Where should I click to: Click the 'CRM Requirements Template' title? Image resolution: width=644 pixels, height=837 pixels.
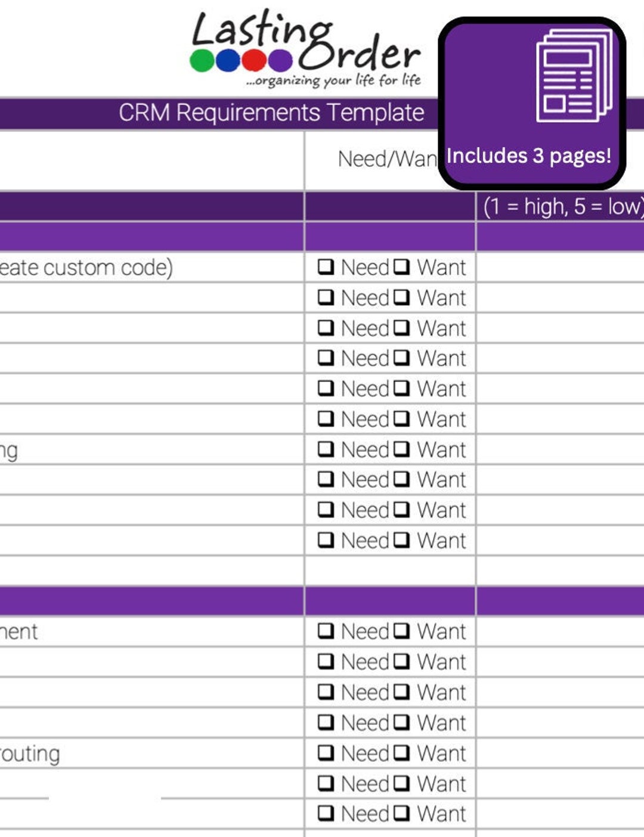pyautogui.click(x=271, y=113)
